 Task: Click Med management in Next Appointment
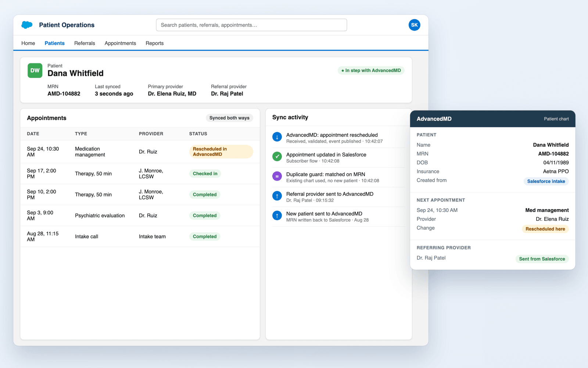[547, 210]
